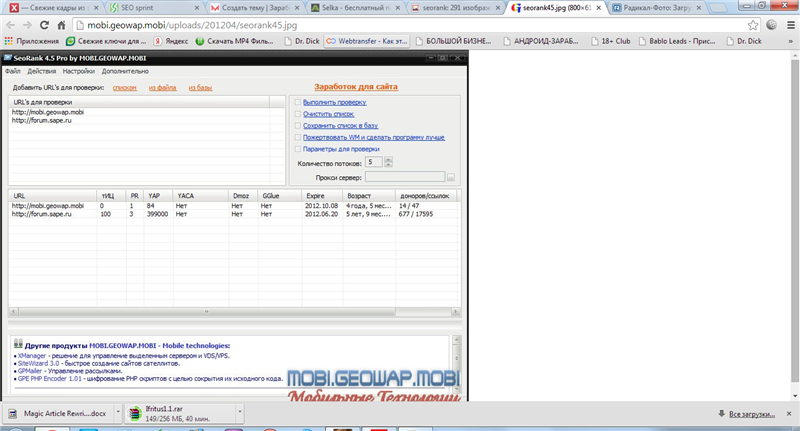Click the browser back arrow
The width and height of the screenshot is (800, 431).
tap(12, 25)
